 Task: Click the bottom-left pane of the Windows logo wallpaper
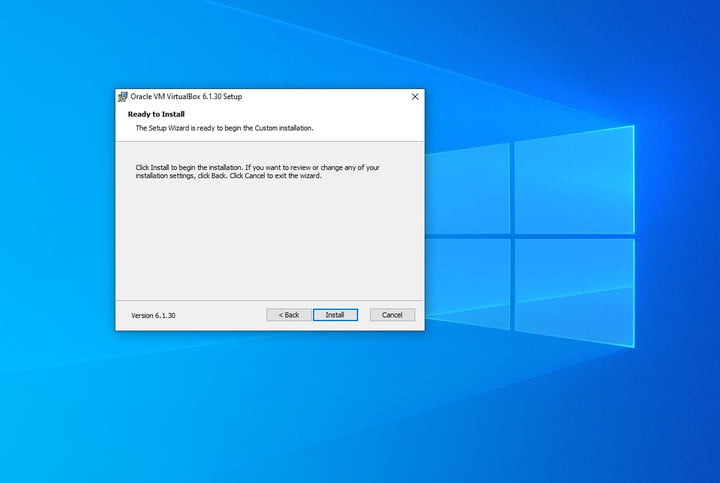[467, 283]
